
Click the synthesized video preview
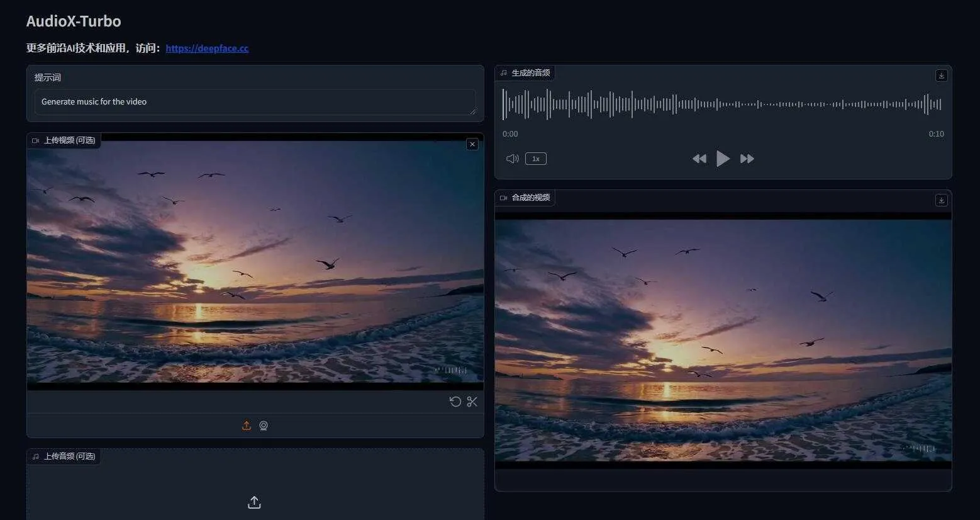point(723,341)
